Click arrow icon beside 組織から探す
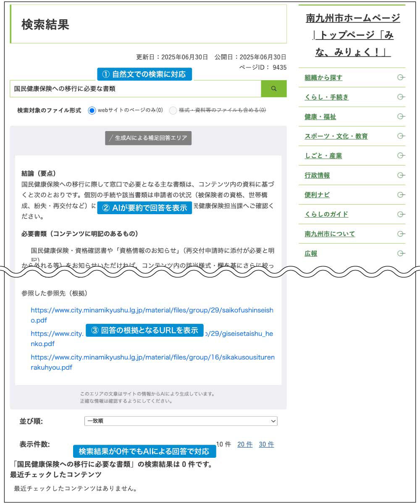Viewport: 420px width, 504px height. pyautogui.click(x=401, y=77)
